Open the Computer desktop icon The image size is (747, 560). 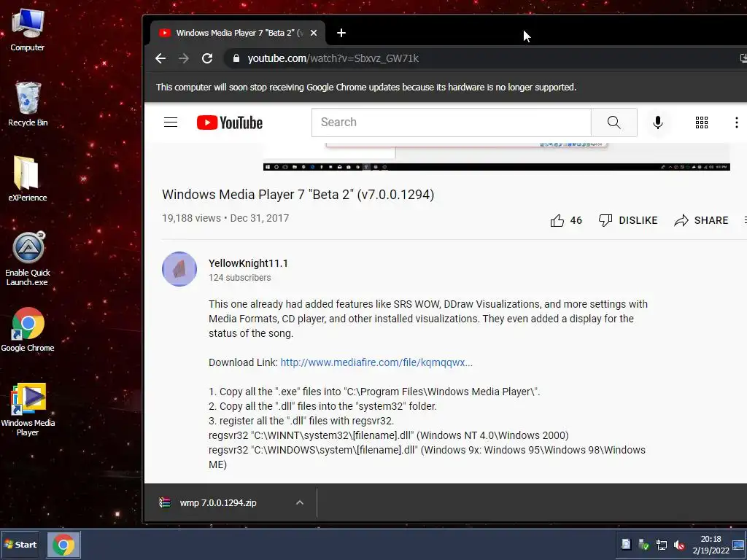click(28, 29)
